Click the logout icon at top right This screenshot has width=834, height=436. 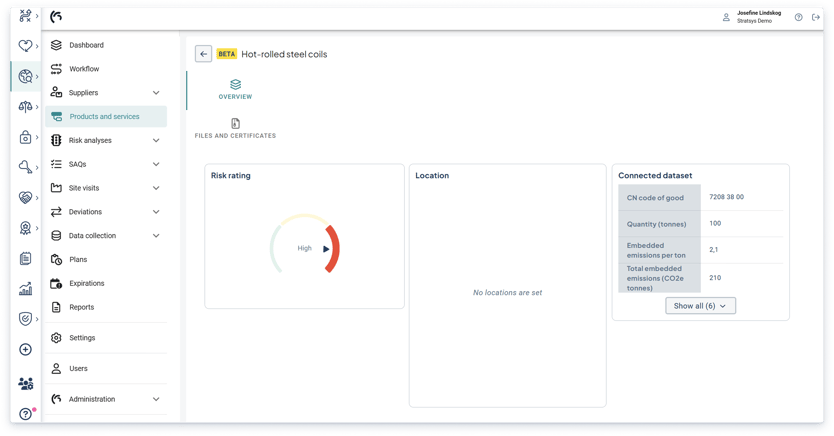pyautogui.click(x=816, y=17)
